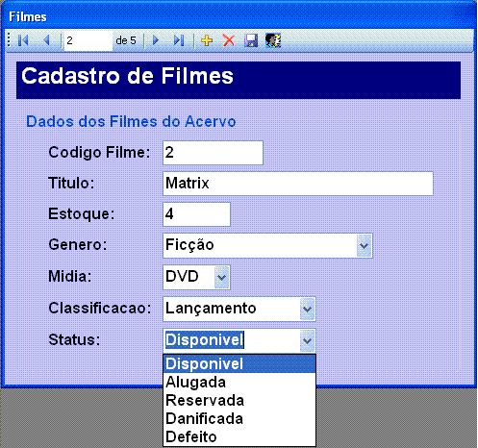Click the navigator toolbar drag grip
Viewport: 478px width, 448px height.
coord(9,40)
